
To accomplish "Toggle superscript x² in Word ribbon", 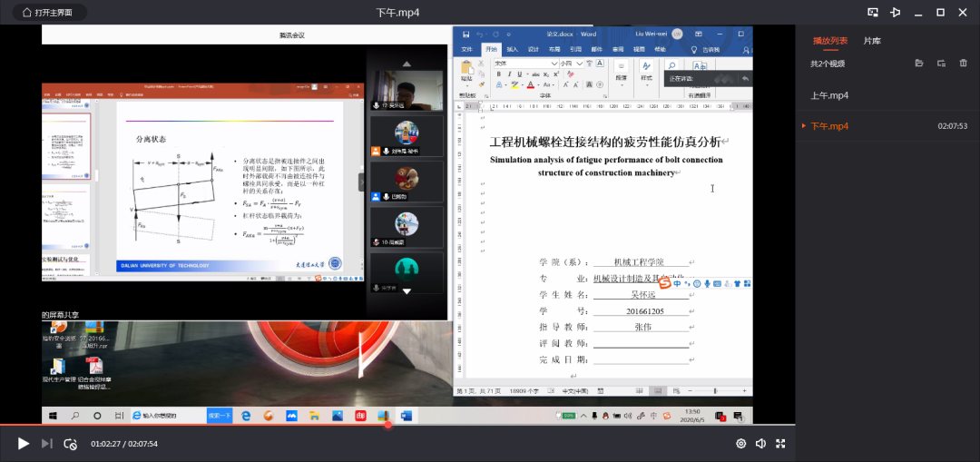I will tap(556, 74).
